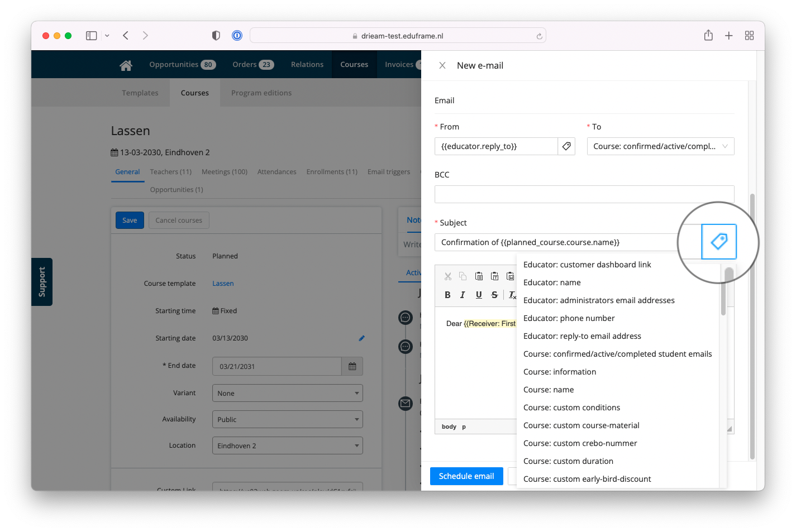Image resolution: width=796 pixels, height=532 pixels.
Task: Open Courses in the top navigation
Action: pyautogui.click(x=354, y=64)
